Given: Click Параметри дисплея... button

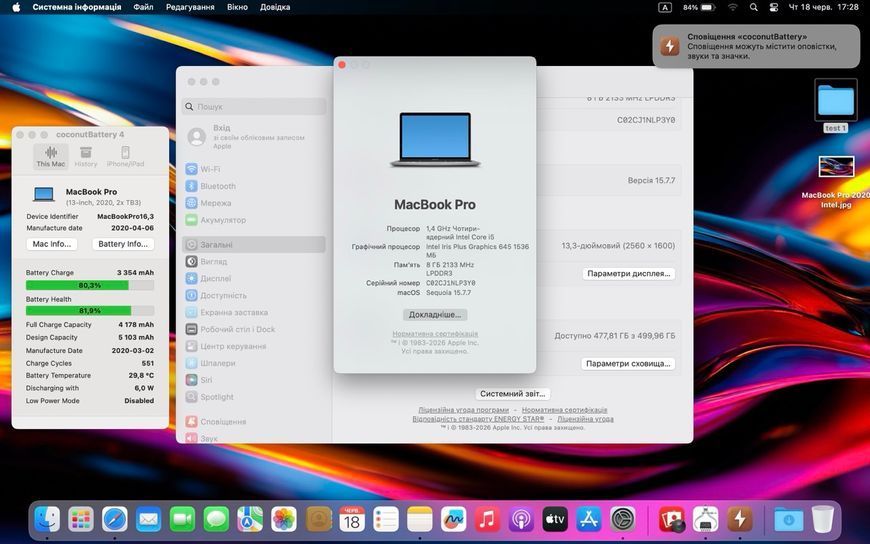Looking at the screenshot, I should [x=629, y=274].
